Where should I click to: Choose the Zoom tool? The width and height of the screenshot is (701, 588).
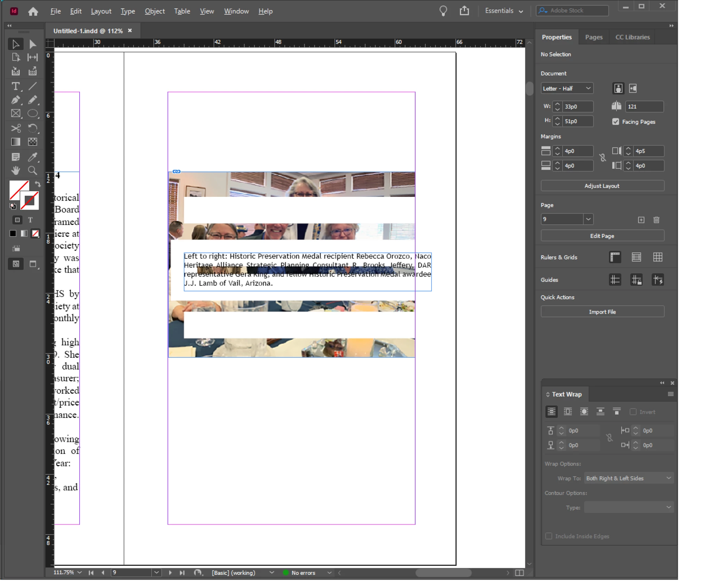(x=32, y=171)
